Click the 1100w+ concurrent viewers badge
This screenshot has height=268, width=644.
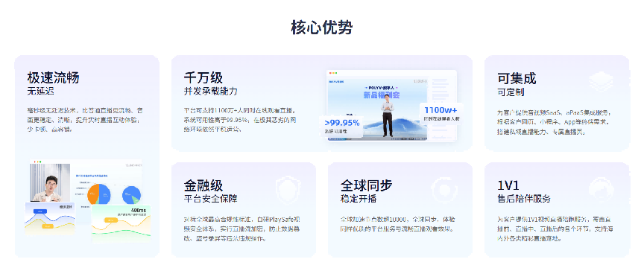point(442,114)
